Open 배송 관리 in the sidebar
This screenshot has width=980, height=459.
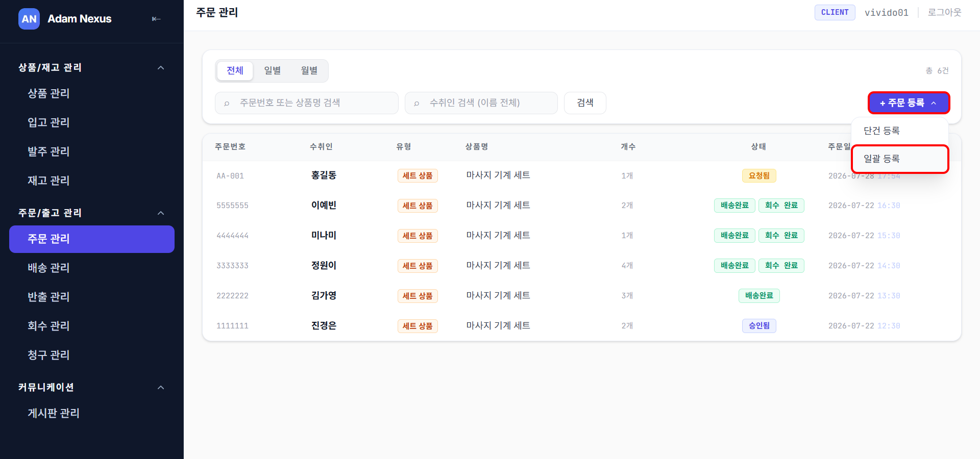[92, 268]
